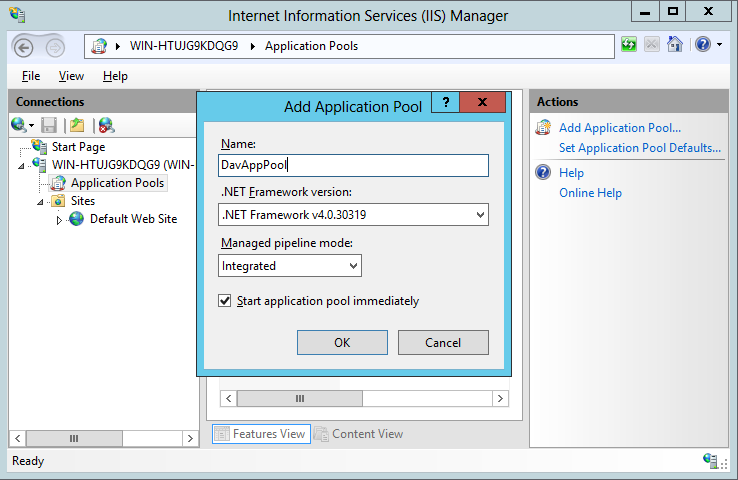Click the blue Help icon in Actions pane

[x=543, y=172]
